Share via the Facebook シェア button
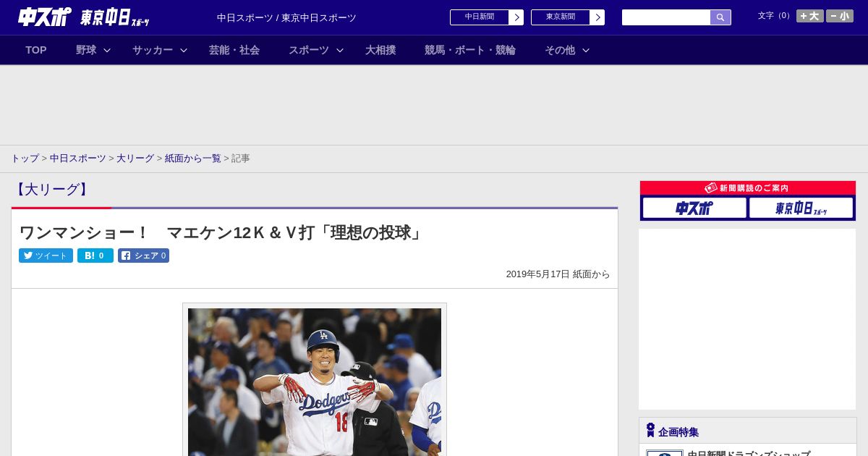 point(143,256)
